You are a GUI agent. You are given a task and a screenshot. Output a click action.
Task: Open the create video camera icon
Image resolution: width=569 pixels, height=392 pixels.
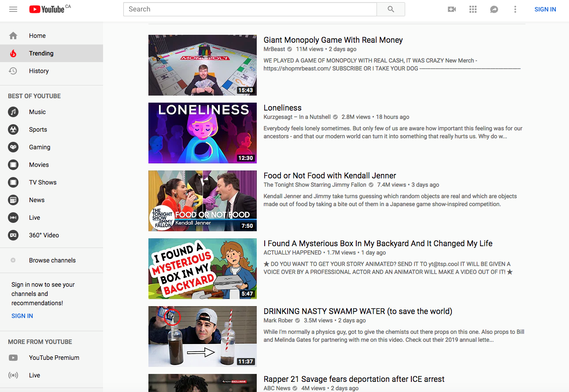click(452, 9)
